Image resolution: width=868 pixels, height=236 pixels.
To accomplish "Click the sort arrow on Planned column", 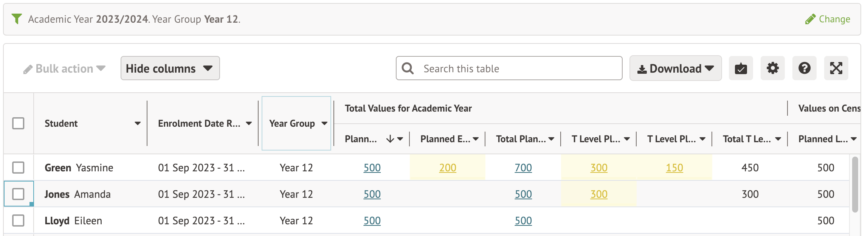I will (390, 139).
